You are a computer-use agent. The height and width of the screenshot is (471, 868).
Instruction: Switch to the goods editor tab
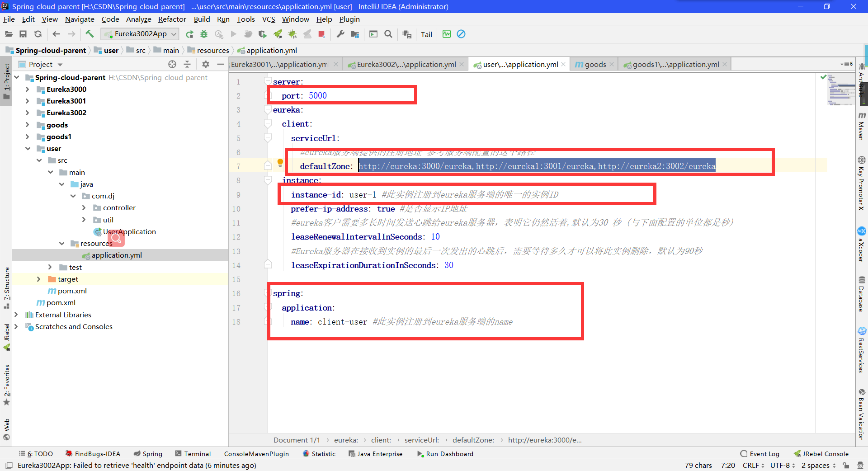pos(594,64)
